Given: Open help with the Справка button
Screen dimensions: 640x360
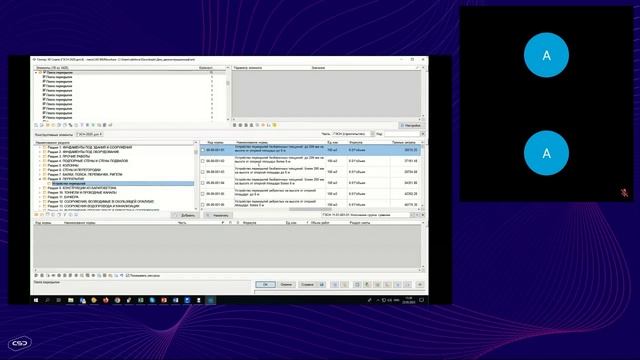Looking at the screenshot, I should 307,284.
